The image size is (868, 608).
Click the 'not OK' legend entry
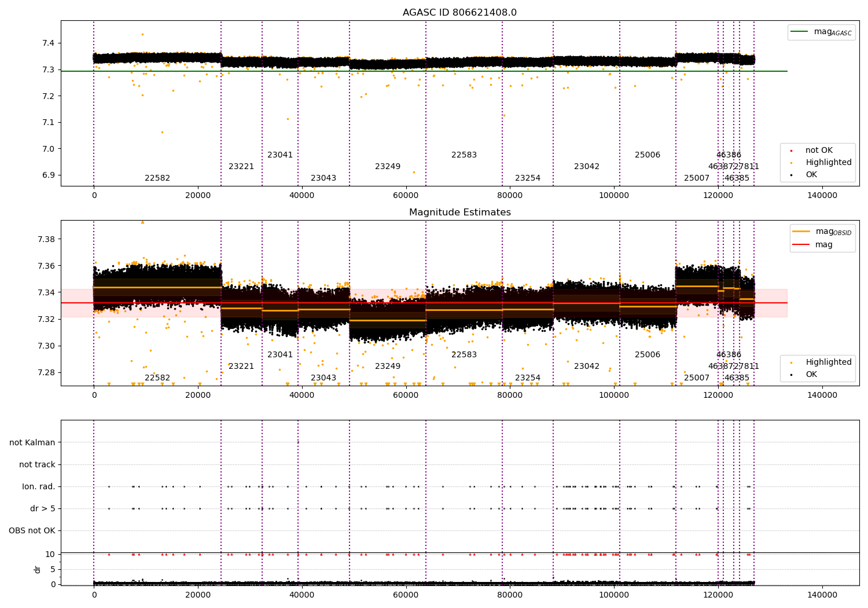[819, 151]
